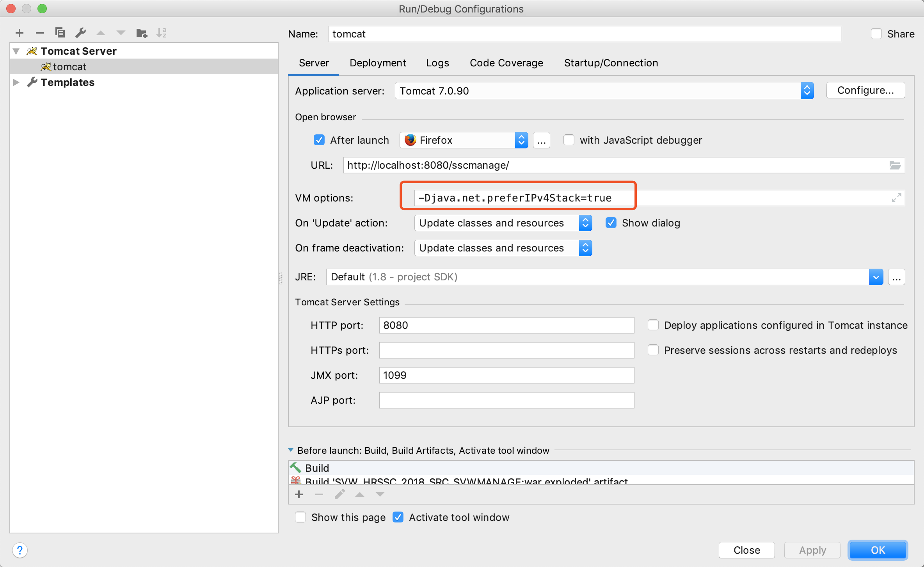Toggle Activate tool window checkbox
The width and height of the screenshot is (924, 567).
pyautogui.click(x=398, y=517)
